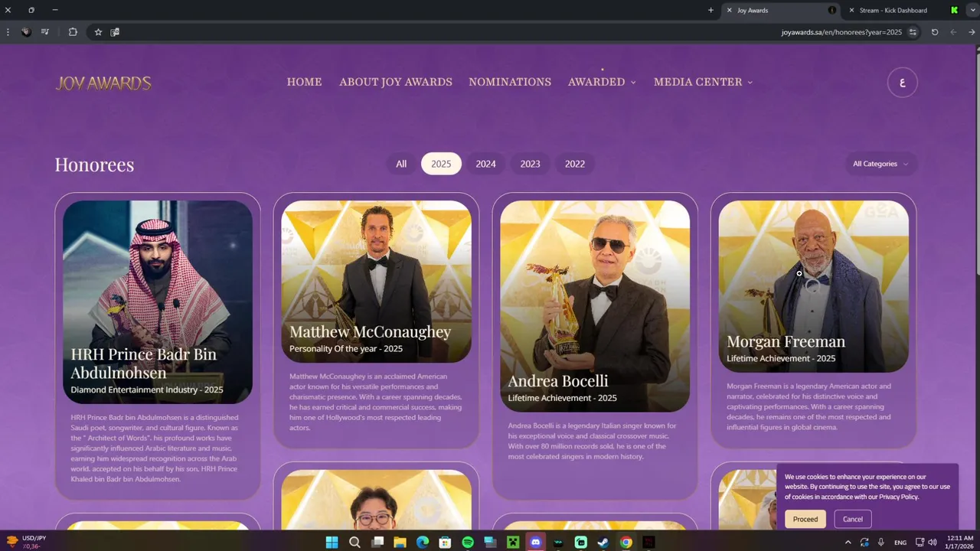Open Microsoft Store from taskbar
980x551 pixels.
445,542
